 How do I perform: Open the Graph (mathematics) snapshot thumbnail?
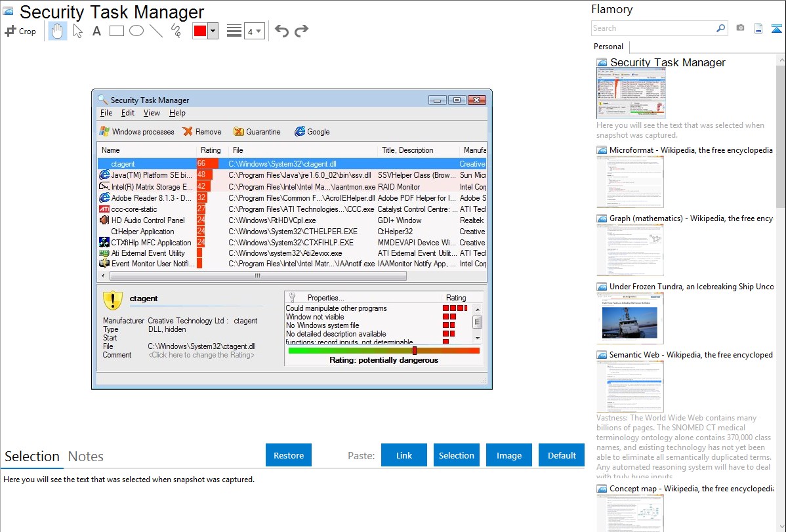tap(630, 249)
